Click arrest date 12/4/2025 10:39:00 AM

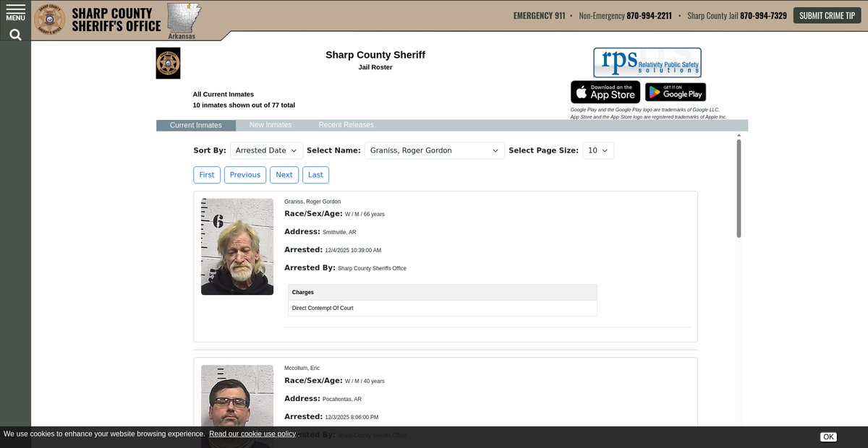pyautogui.click(x=353, y=251)
